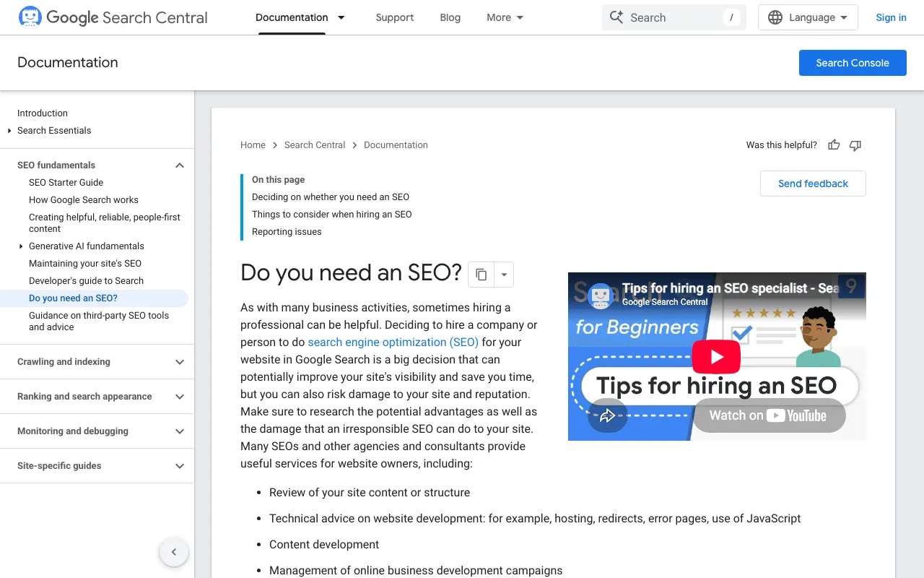Image resolution: width=924 pixels, height=578 pixels.
Task: Expand the Site-specific guides section
Action: (x=180, y=466)
